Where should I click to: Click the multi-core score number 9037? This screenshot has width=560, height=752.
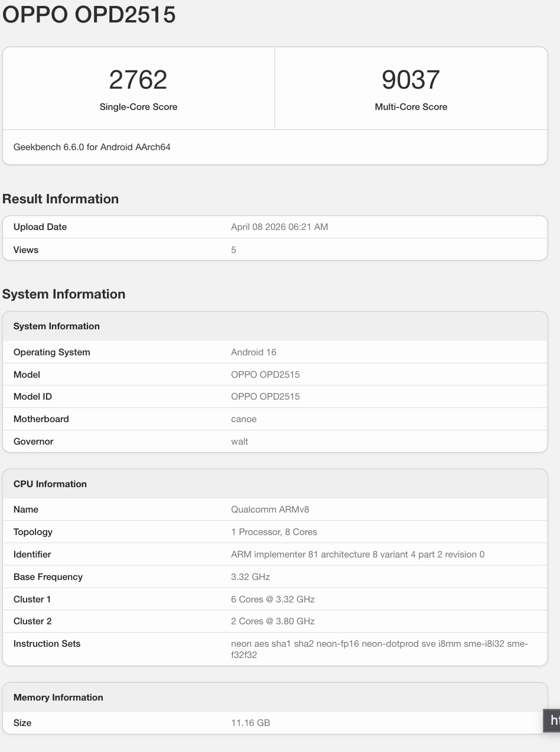[411, 80]
